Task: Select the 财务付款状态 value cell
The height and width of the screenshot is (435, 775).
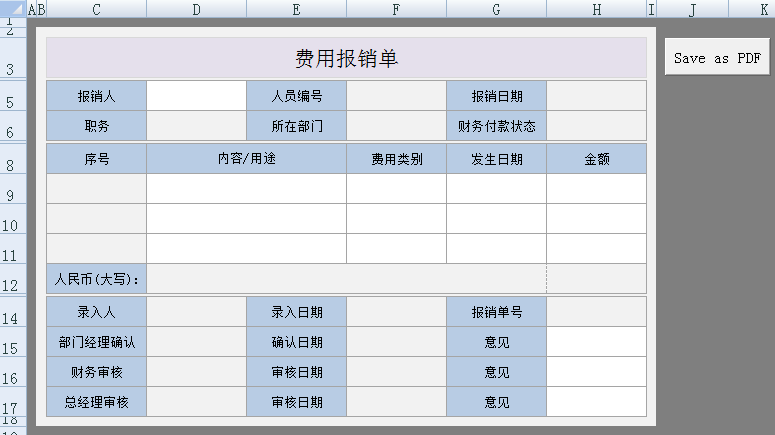Action: (x=597, y=126)
